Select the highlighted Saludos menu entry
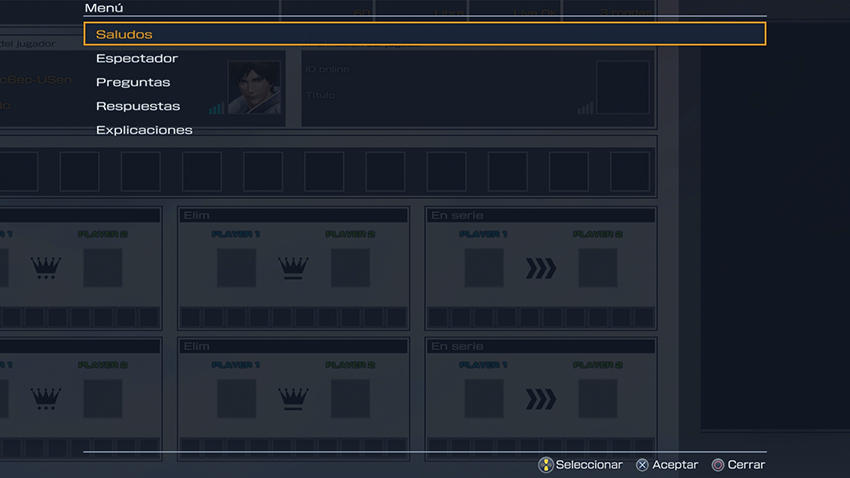Viewport: 850px width, 478px height. [x=424, y=34]
